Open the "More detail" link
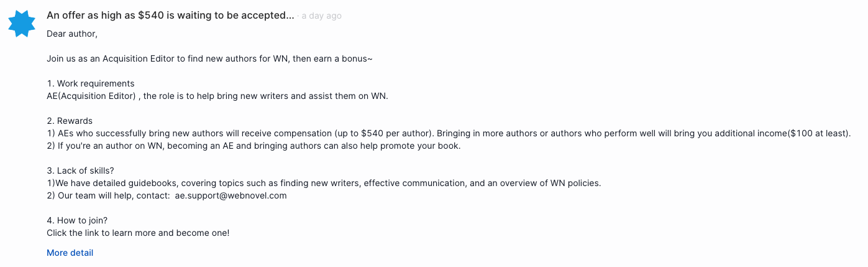This screenshot has width=868, height=267. 70,253
